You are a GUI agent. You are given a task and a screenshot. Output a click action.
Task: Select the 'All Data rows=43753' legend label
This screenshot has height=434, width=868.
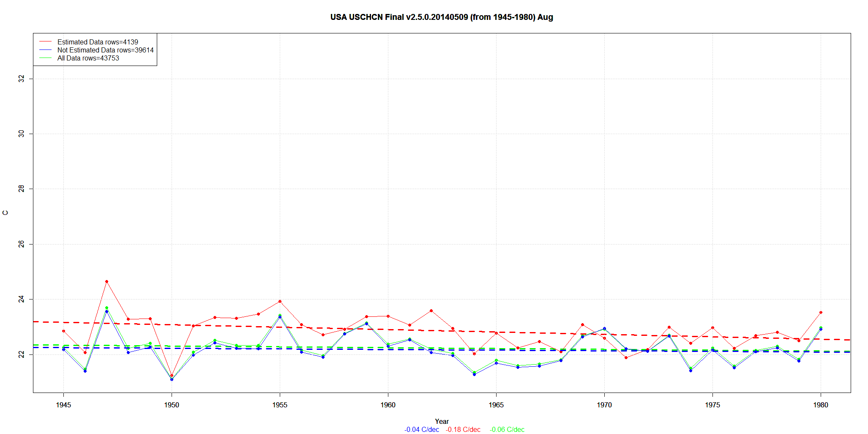(x=88, y=58)
